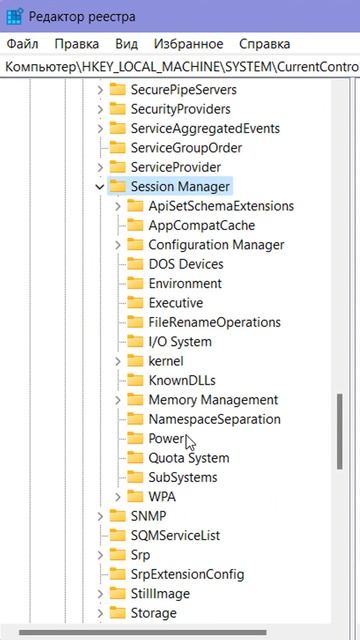Collapse the Session Manager key
This screenshot has width=360, height=640.
coord(100,187)
